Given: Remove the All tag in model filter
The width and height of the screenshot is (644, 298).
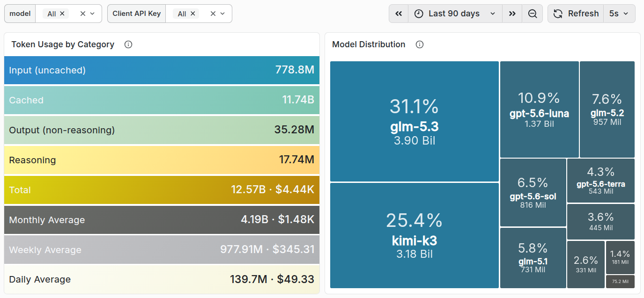Looking at the screenshot, I should tap(62, 14).
